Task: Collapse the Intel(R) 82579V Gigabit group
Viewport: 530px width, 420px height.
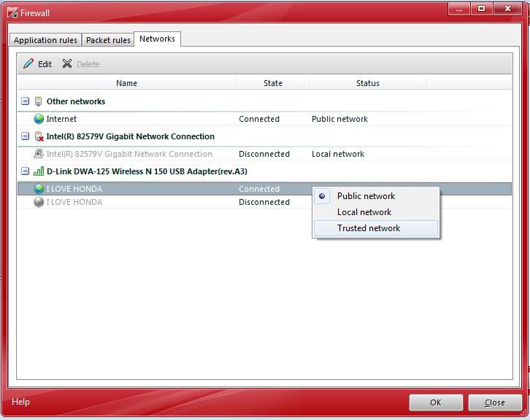Action: coord(25,136)
